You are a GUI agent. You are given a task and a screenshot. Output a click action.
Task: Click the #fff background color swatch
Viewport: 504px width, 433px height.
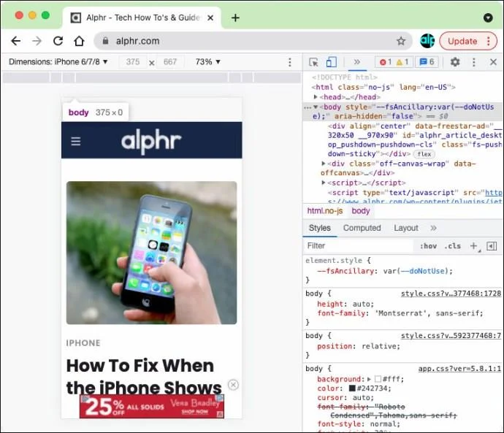[378, 379]
